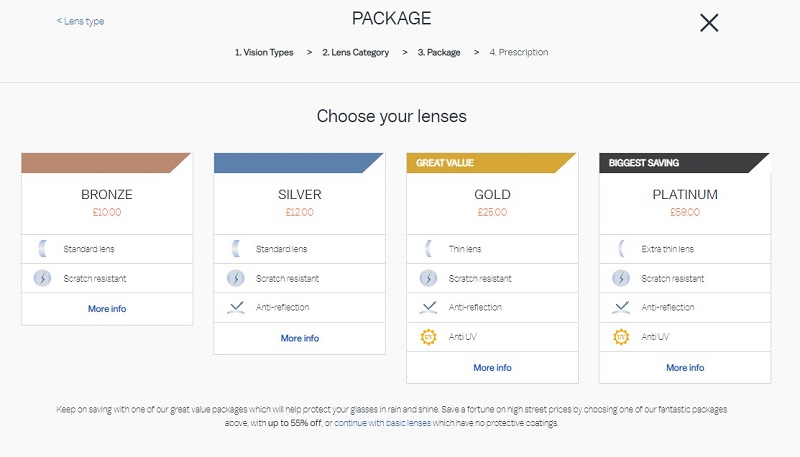800x457 pixels.
Task: Open step 2 Lens Category
Action: [356, 52]
